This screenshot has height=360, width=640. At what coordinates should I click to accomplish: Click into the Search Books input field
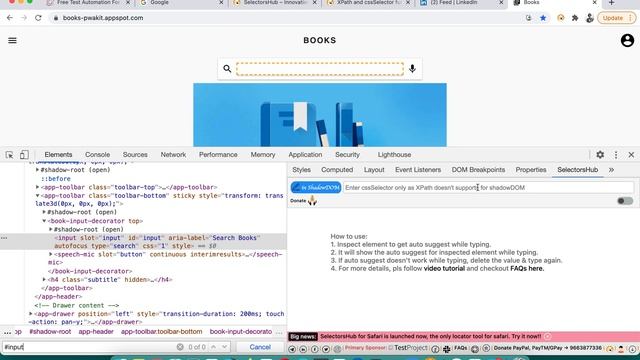[320, 69]
